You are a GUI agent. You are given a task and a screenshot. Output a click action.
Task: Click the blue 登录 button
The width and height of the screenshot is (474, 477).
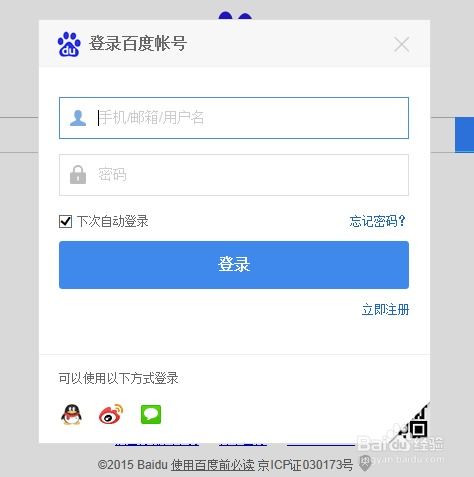(234, 265)
